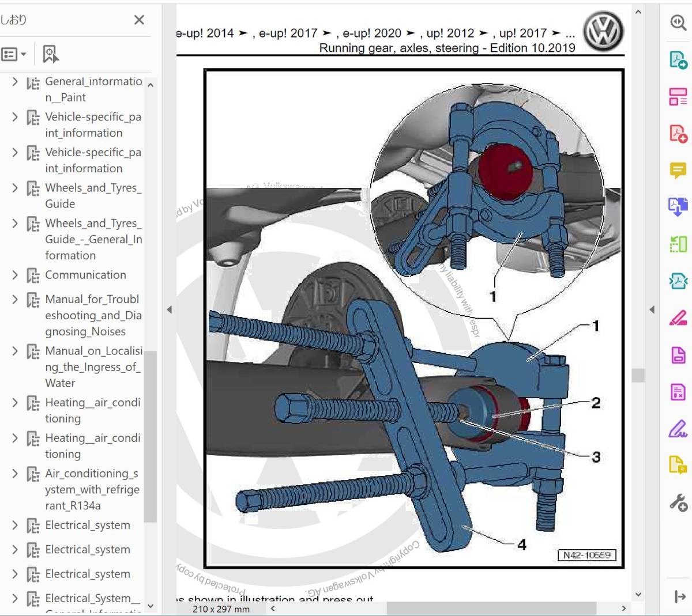The height and width of the screenshot is (616, 692).
Task: Open Wheels_and_Tyres_Guide bookmark
Action: pos(93,195)
